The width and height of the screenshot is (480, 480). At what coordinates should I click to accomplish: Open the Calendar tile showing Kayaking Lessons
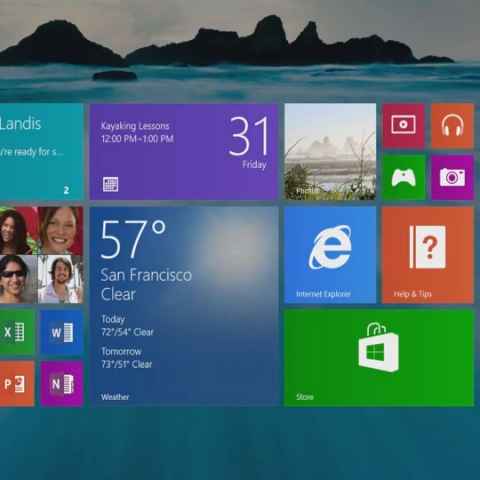click(184, 152)
